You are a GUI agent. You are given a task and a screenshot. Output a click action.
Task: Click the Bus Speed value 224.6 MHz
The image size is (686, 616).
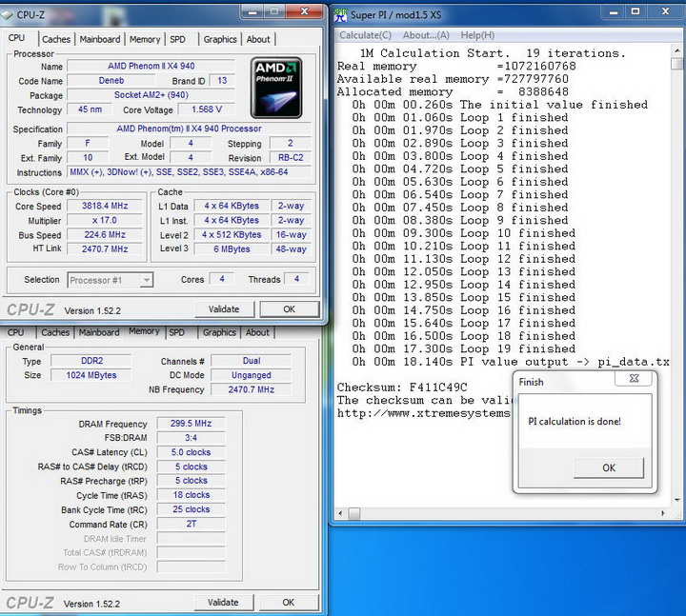(x=105, y=235)
